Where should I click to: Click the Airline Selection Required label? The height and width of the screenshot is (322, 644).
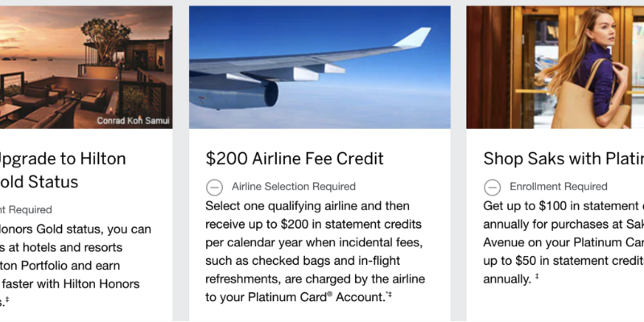[294, 187]
